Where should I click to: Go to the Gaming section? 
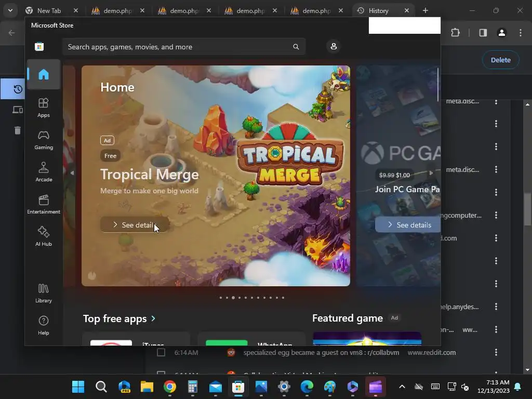(x=44, y=140)
